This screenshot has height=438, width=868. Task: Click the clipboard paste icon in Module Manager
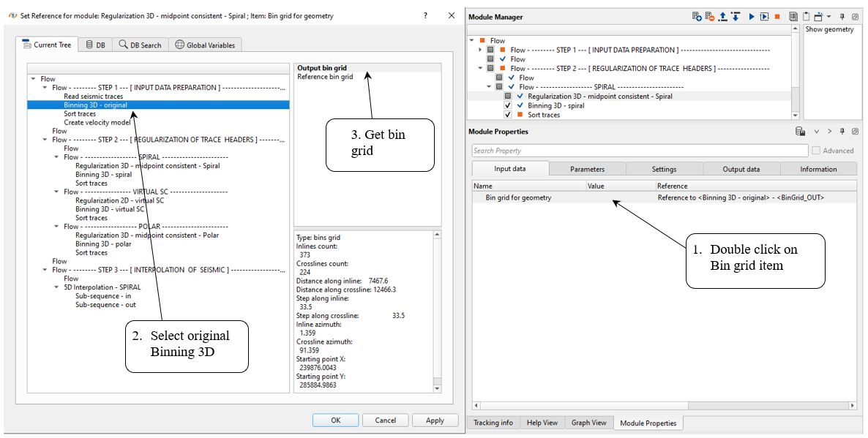(x=805, y=17)
